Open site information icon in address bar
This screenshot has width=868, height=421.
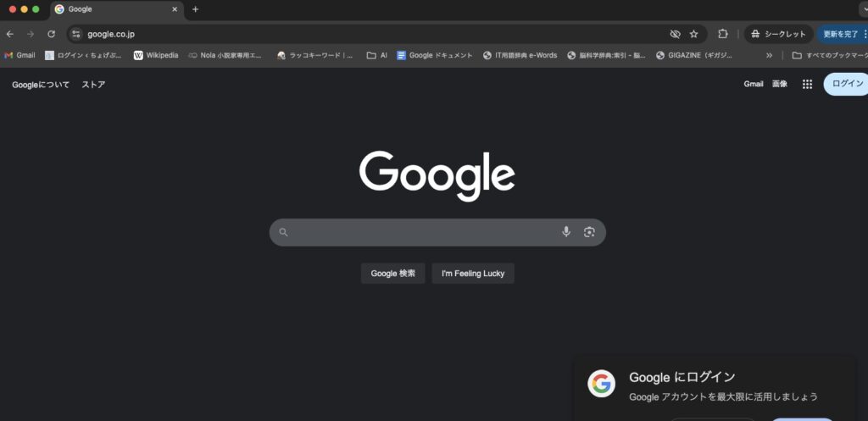point(76,34)
